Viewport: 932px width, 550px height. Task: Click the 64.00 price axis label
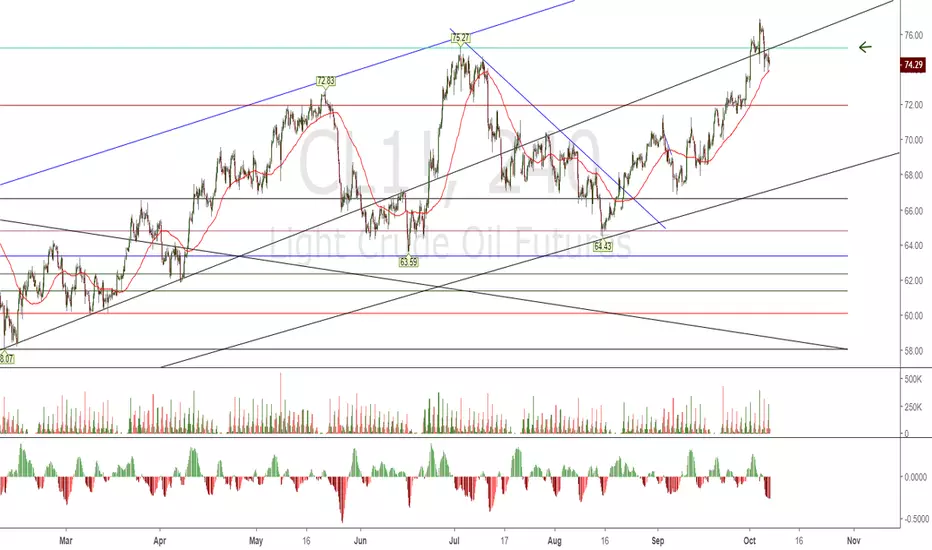pyautogui.click(x=913, y=246)
